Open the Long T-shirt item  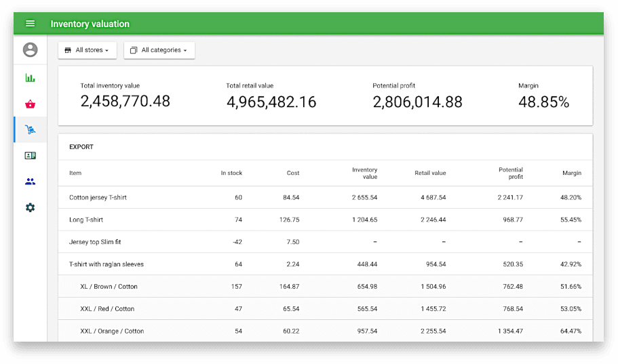pos(86,220)
